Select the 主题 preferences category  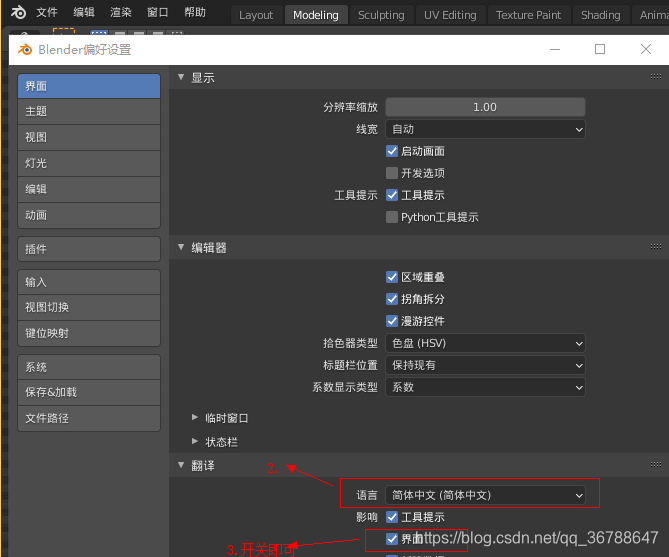pos(89,112)
